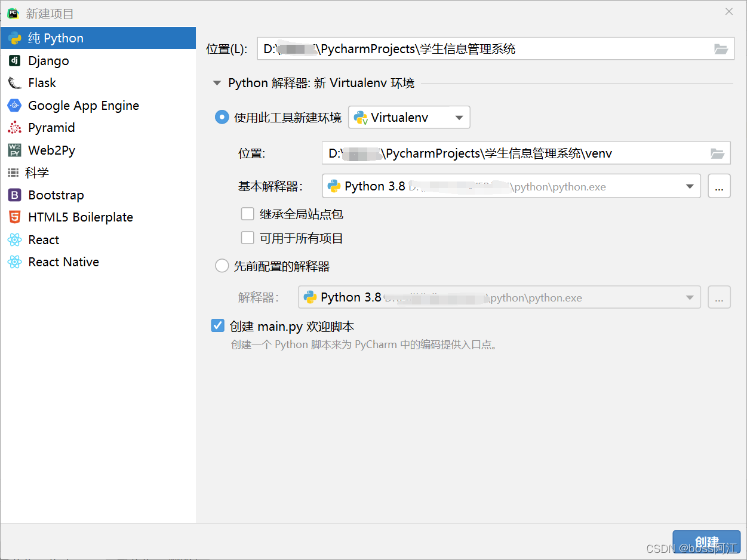
Task: Select HTML5 Boilerplate project type
Action: coord(98,217)
